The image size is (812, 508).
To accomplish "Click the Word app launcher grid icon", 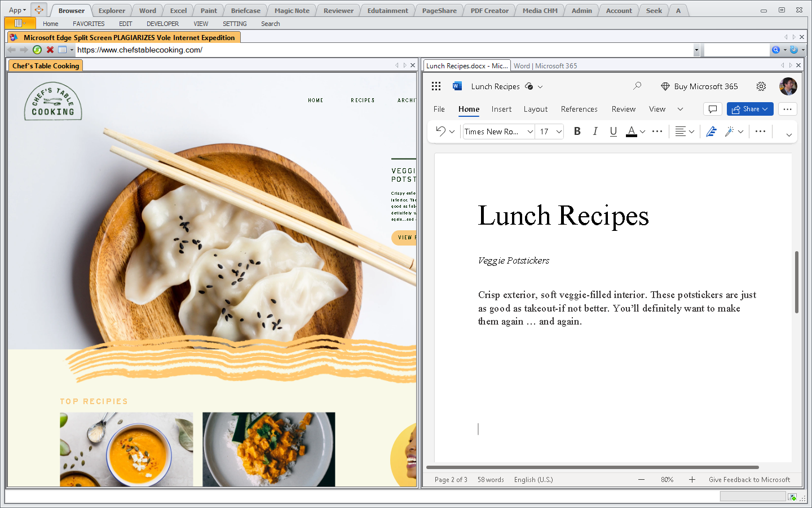I will coord(436,86).
